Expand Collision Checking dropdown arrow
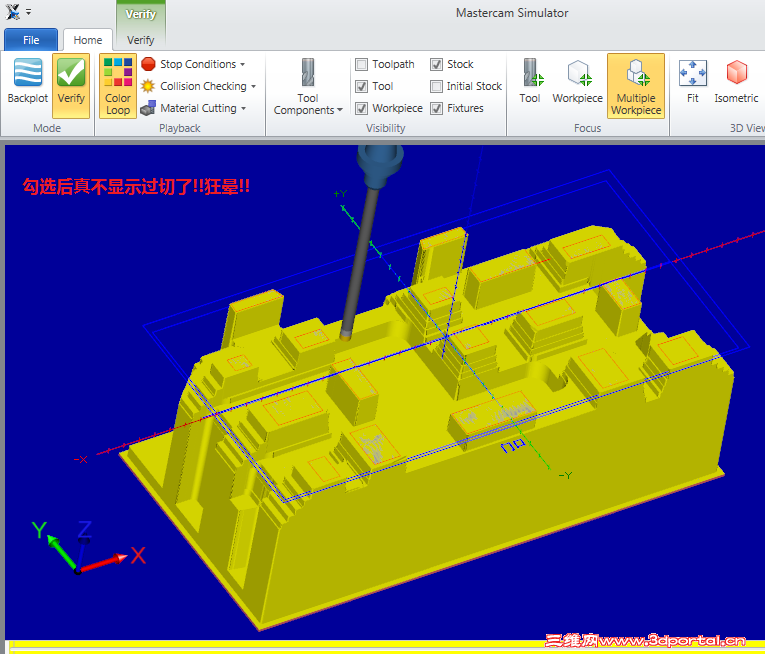This screenshot has width=765, height=654. pyautogui.click(x=253, y=86)
